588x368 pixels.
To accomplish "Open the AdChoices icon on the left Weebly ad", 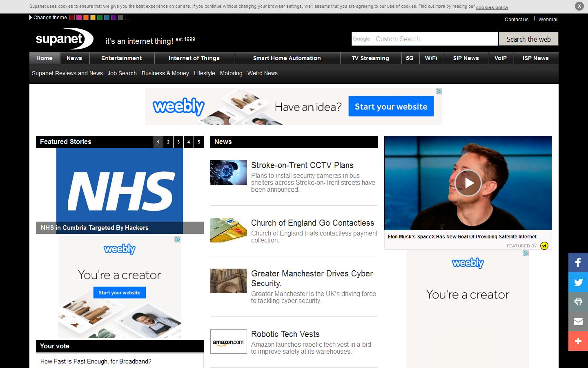I will (x=178, y=239).
